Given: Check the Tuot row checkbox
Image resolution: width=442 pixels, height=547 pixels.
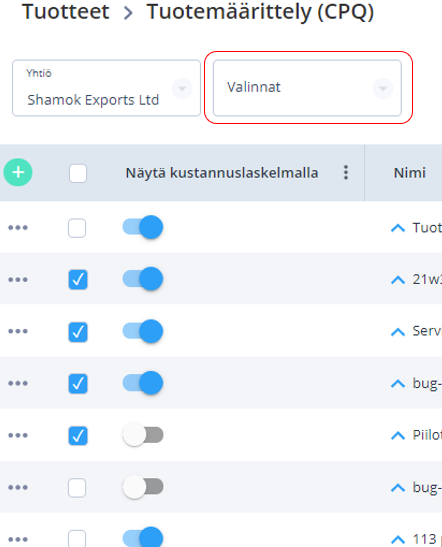Looking at the screenshot, I should 77,228.
